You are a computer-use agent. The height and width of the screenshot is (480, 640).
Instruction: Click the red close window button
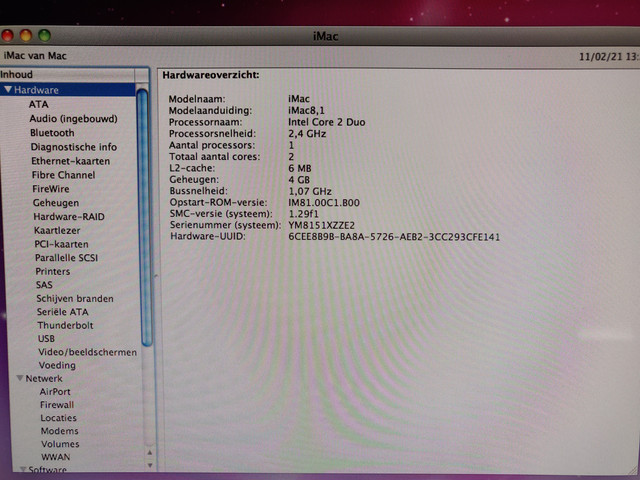pyautogui.click(x=7, y=36)
